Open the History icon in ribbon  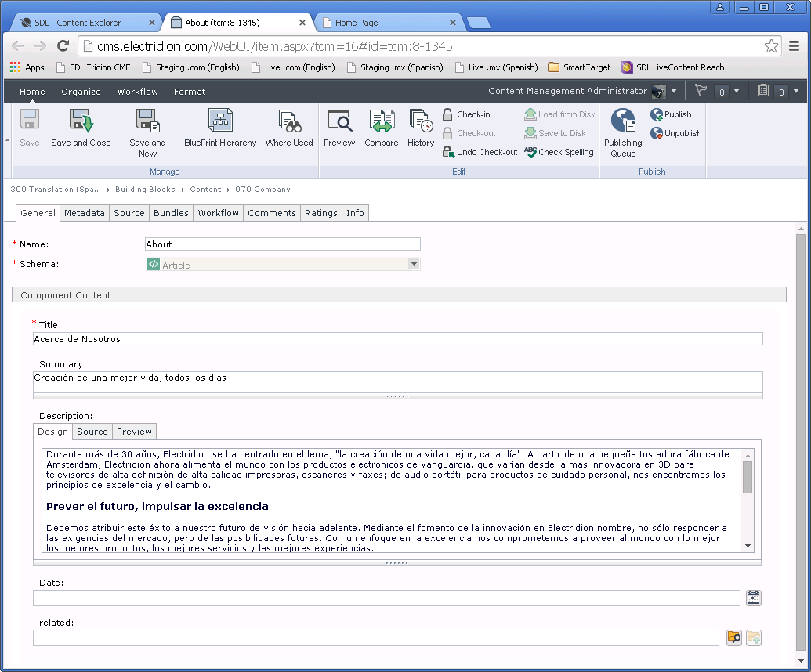coord(421,122)
